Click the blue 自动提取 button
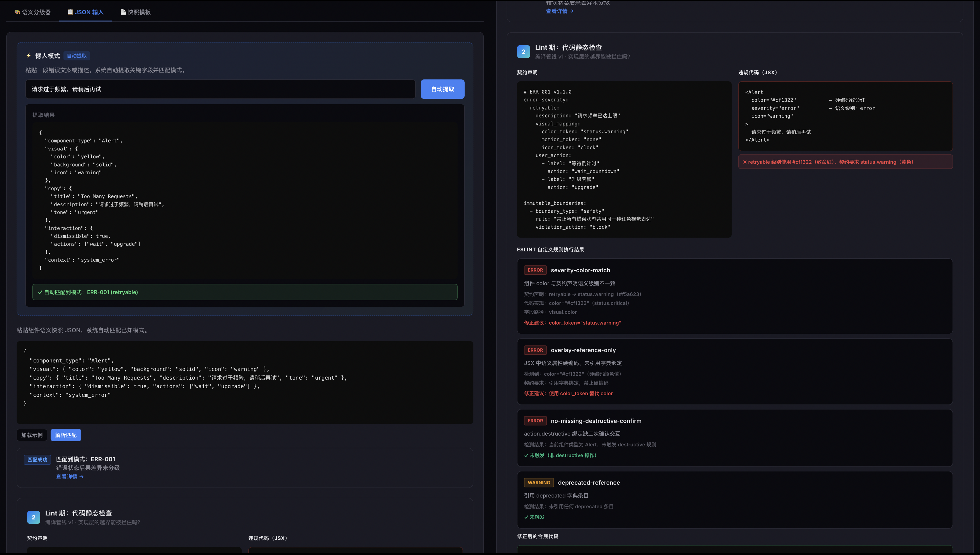 coord(442,89)
